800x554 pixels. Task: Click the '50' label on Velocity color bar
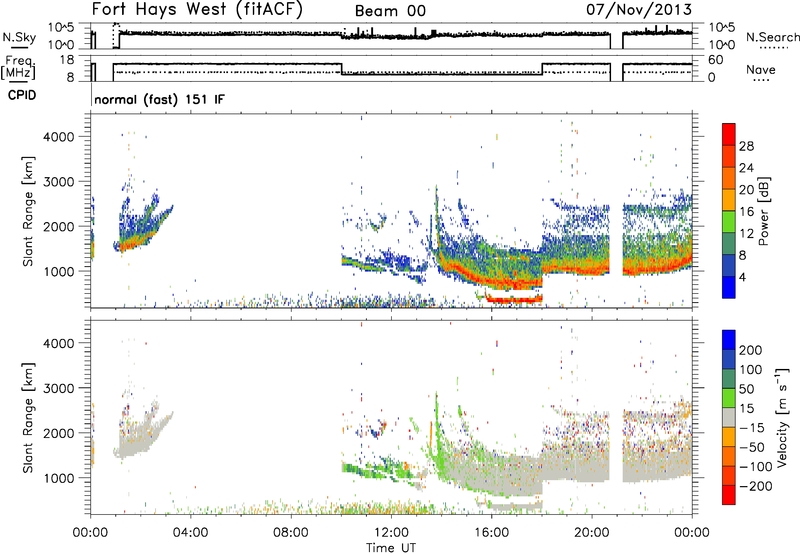(x=746, y=389)
